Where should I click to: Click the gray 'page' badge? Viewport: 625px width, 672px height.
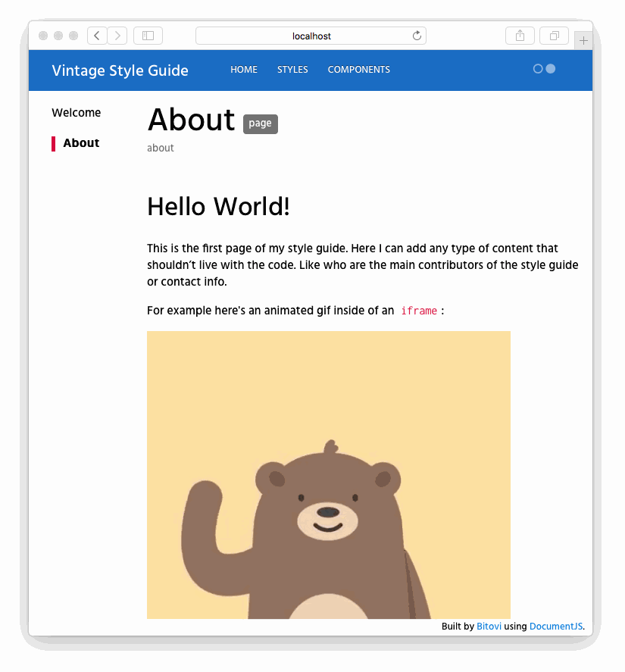click(x=260, y=124)
